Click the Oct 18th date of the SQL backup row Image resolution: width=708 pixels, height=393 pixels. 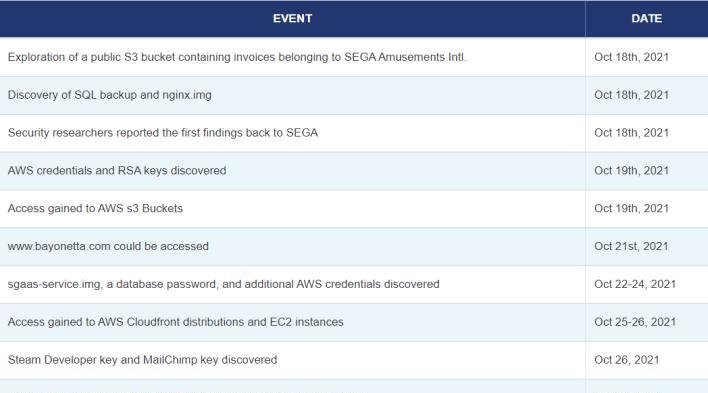tap(631, 95)
